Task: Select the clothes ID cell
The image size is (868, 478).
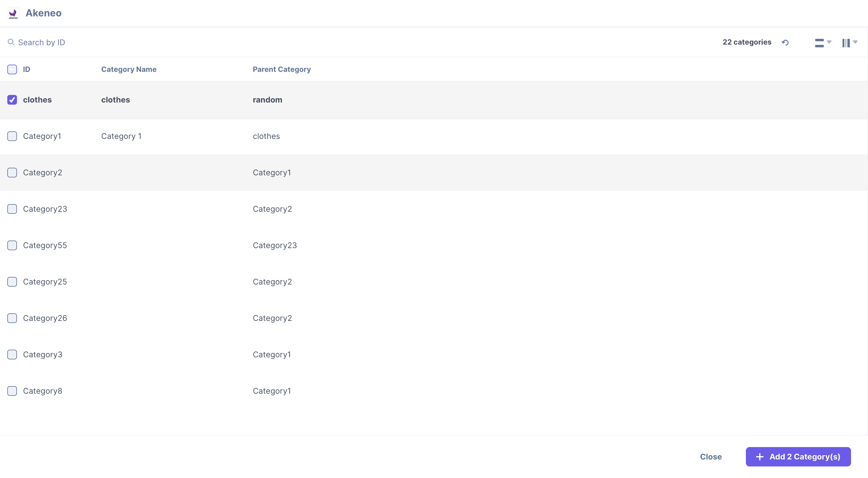Action: point(37,100)
